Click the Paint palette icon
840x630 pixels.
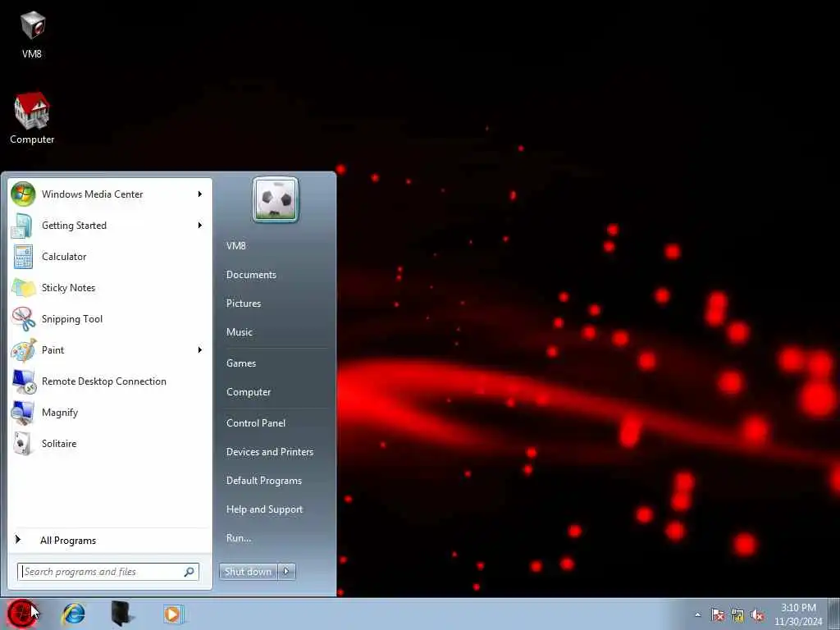[23, 350]
